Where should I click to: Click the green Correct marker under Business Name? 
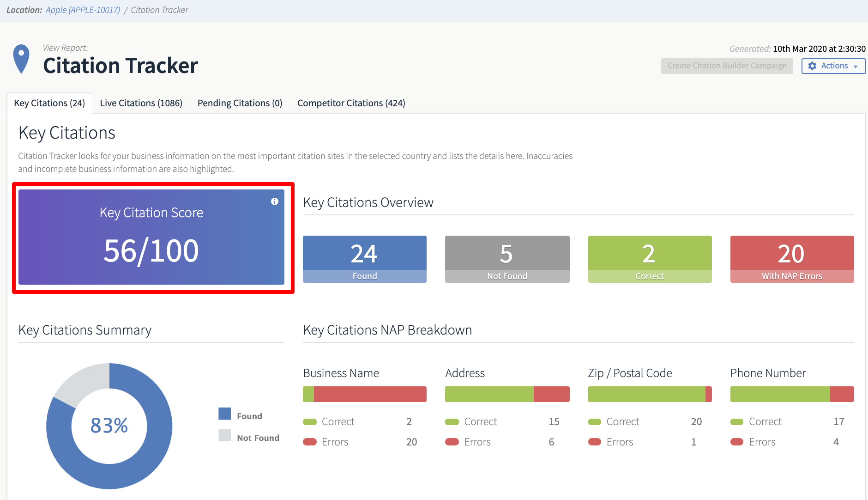click(310, 422)
